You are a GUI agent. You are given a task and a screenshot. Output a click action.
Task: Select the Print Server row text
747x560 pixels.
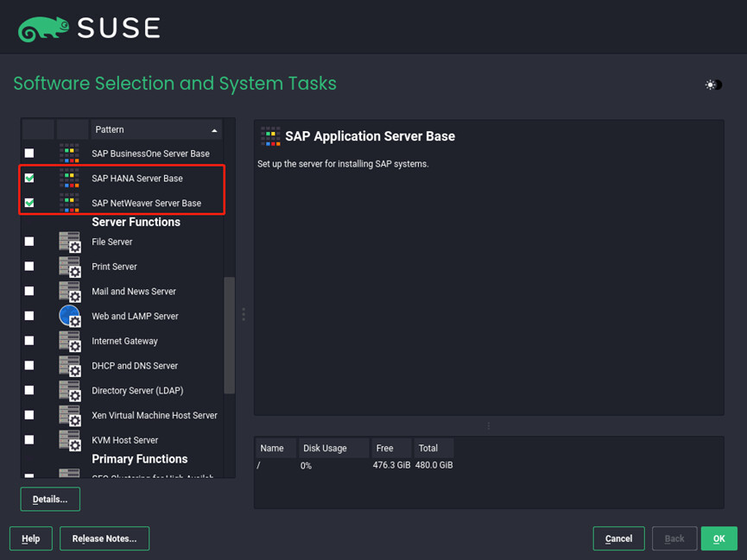pyautogui.click(x=114, y=267)
